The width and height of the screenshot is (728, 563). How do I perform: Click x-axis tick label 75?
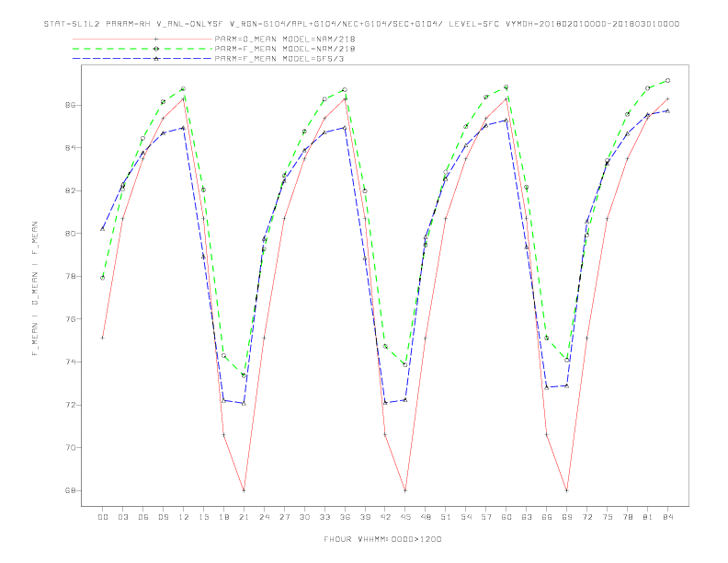coord(608,517)
